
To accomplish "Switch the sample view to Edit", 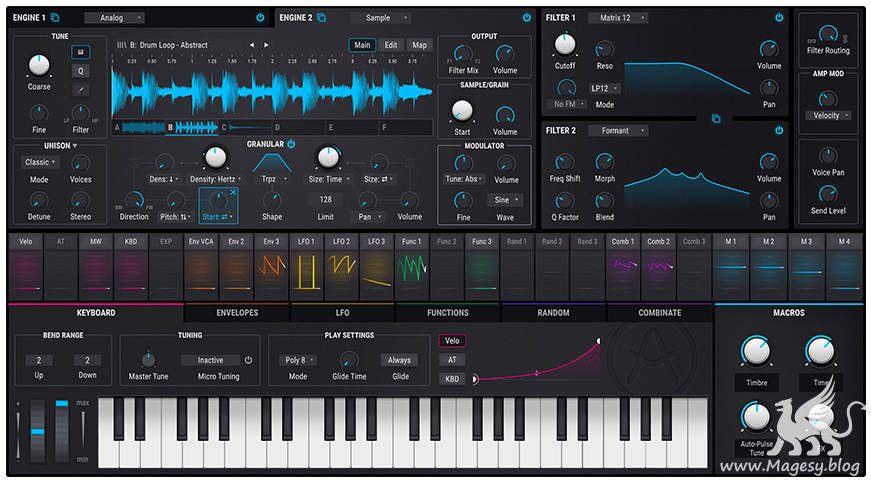I will (x=391, y=45).
